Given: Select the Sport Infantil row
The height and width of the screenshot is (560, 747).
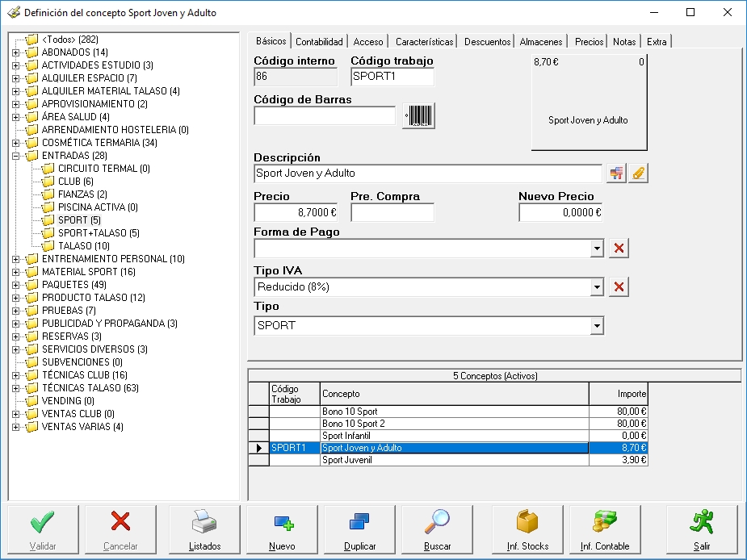Looking at the screenshot, I should [448, 436].
